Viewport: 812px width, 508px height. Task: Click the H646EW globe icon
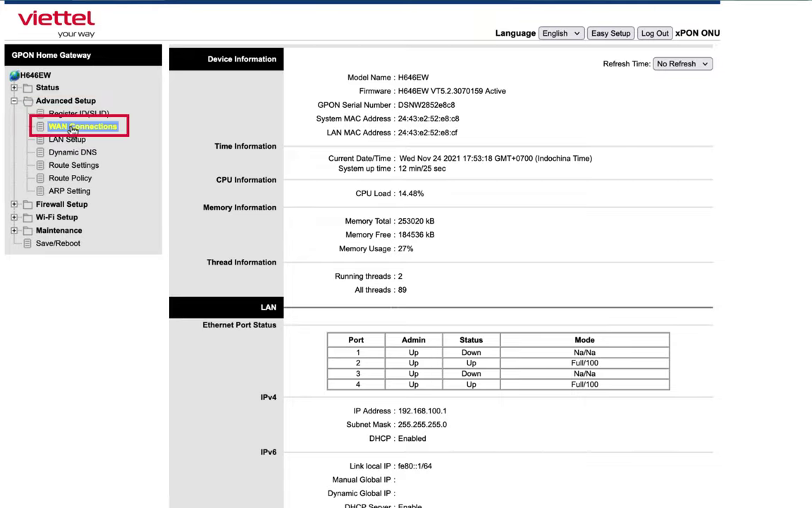(x=14, y=75)
